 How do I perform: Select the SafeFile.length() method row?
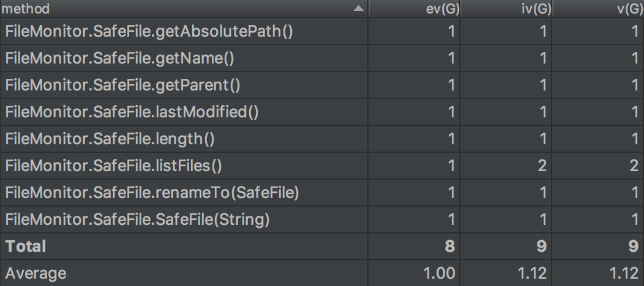pyautogui.click(x=110, y=139)
